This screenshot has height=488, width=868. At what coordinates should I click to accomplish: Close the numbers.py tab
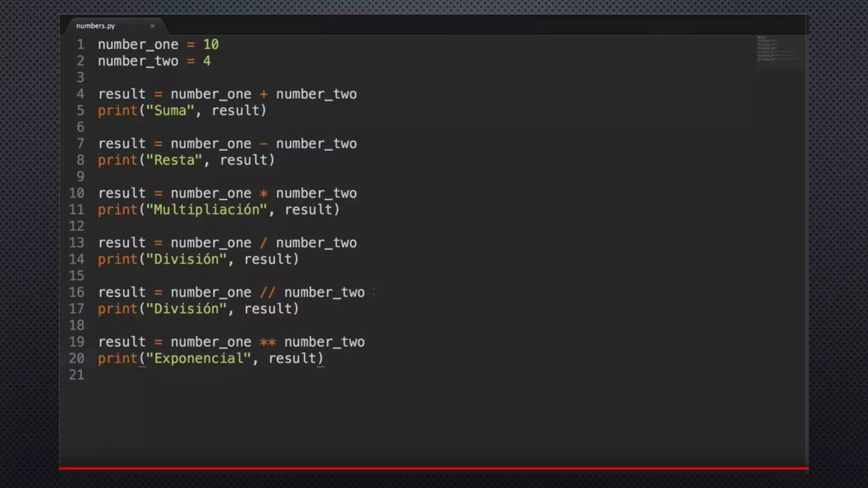click(152, 26)
